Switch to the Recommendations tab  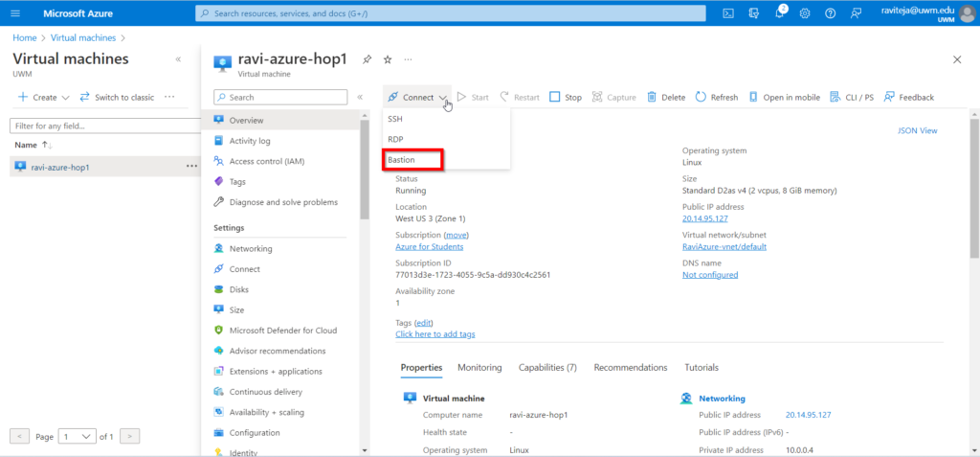point(631,368)
